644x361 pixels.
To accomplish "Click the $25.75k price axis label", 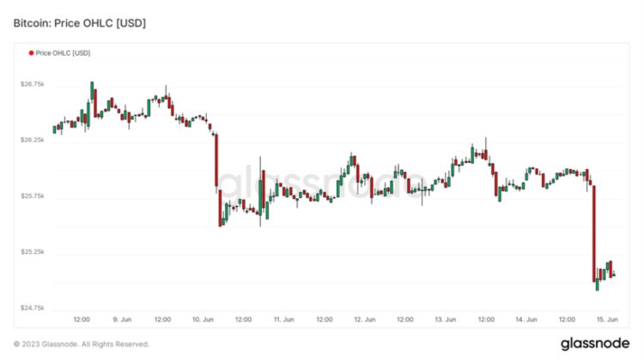I will coord(33,196).
